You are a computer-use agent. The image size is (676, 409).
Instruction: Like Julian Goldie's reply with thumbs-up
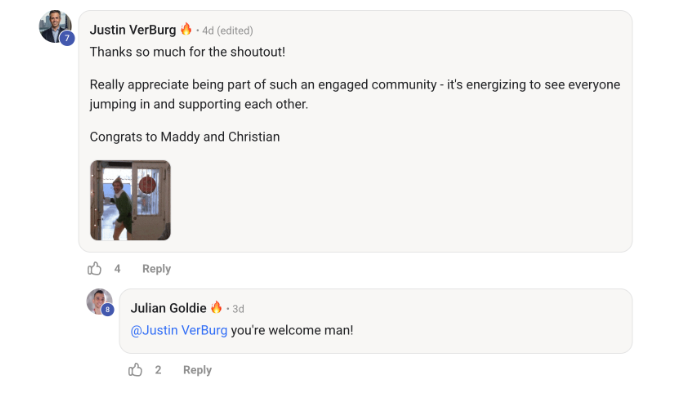[x=136, y=370]
